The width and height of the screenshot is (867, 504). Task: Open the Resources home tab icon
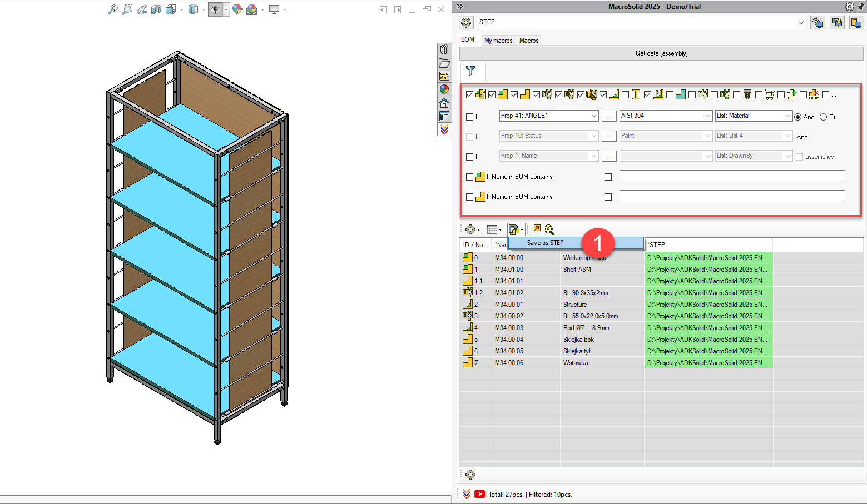point(444,103)
